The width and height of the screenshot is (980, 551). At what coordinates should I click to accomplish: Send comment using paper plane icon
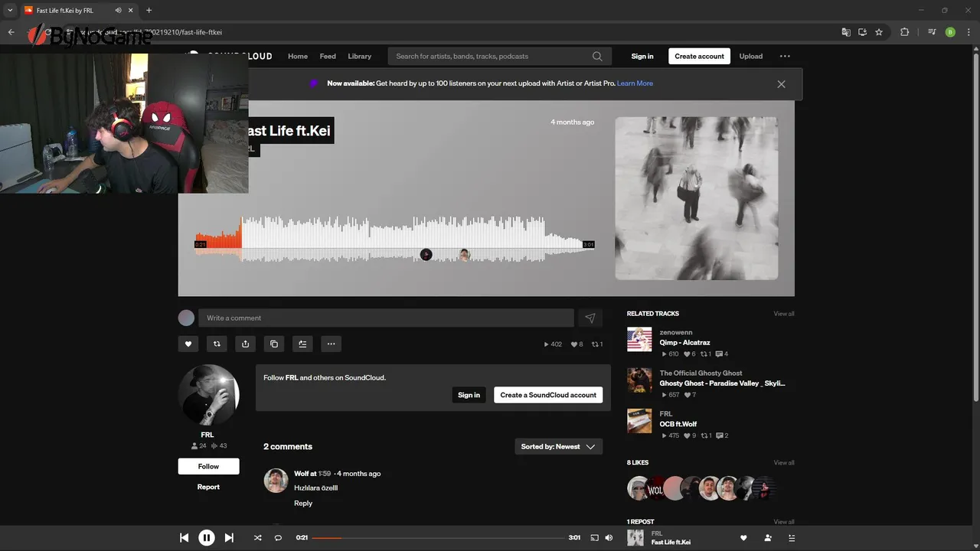pos(590,318)
